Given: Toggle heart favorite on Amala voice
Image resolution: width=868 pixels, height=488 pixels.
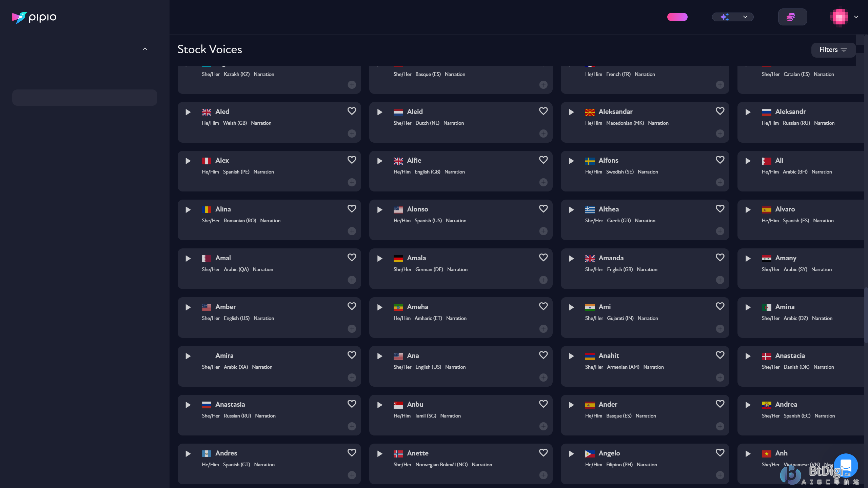Looking at the screenshot, I should click(x=543, y=258).
